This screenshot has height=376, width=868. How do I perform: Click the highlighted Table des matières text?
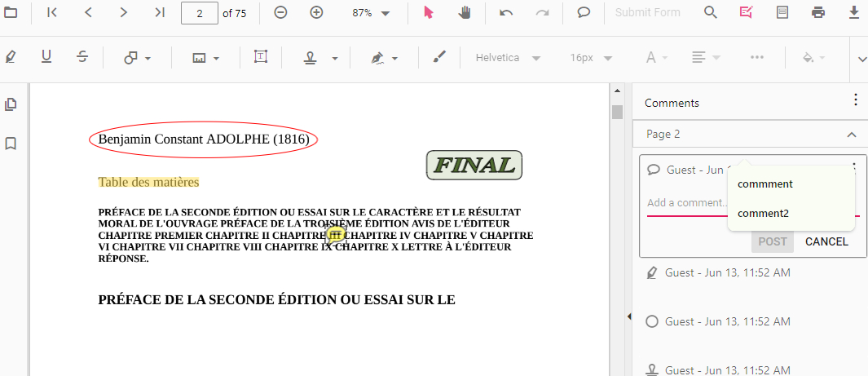[x=148, y=182]
